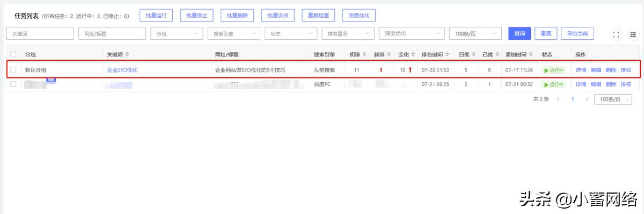644x214 pixels.
Task: Open the column settings grid icon
Action: 633,34
